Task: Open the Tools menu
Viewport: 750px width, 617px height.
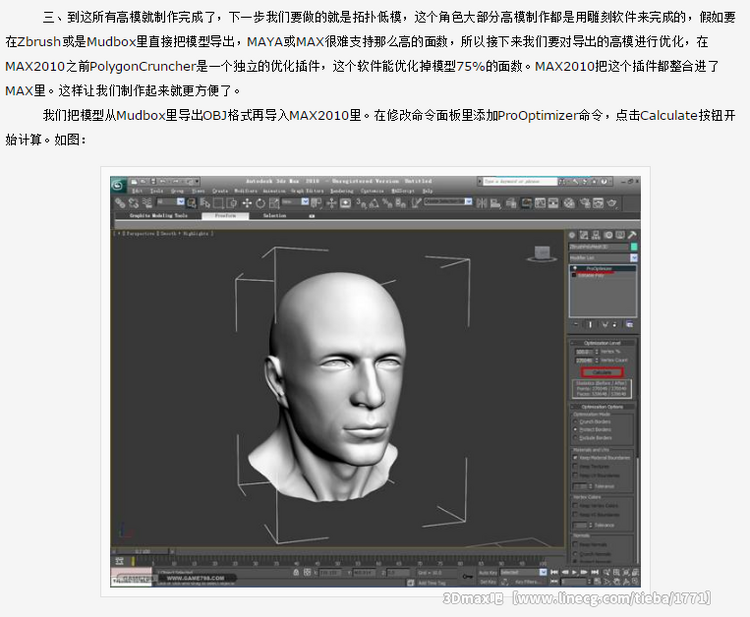Action: 156,191
